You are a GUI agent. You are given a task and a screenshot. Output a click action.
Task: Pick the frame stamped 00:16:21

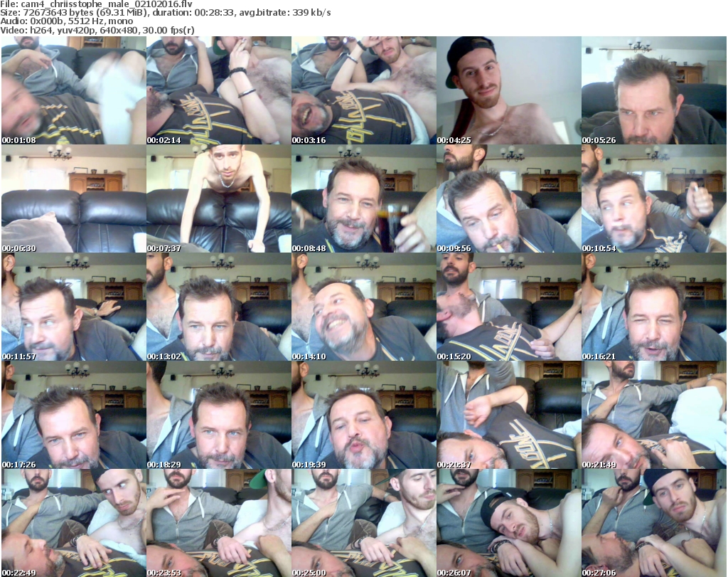click(x=654, y=307)
